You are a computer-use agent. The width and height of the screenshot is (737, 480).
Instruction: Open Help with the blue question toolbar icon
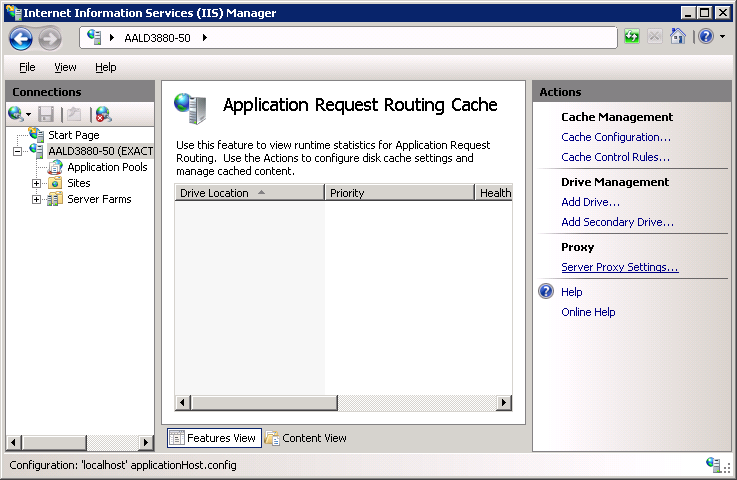coord(706,36)
